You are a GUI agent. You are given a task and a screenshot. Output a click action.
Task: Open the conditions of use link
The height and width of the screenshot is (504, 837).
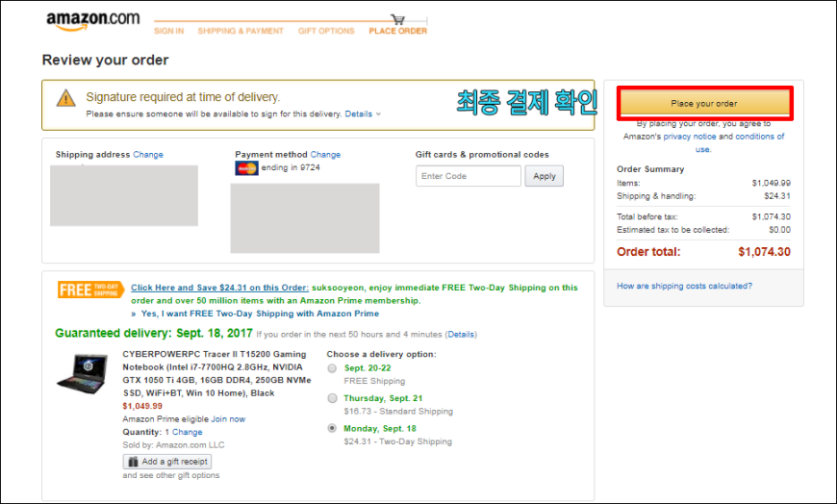pyautogui.click(x=760, y=137)
